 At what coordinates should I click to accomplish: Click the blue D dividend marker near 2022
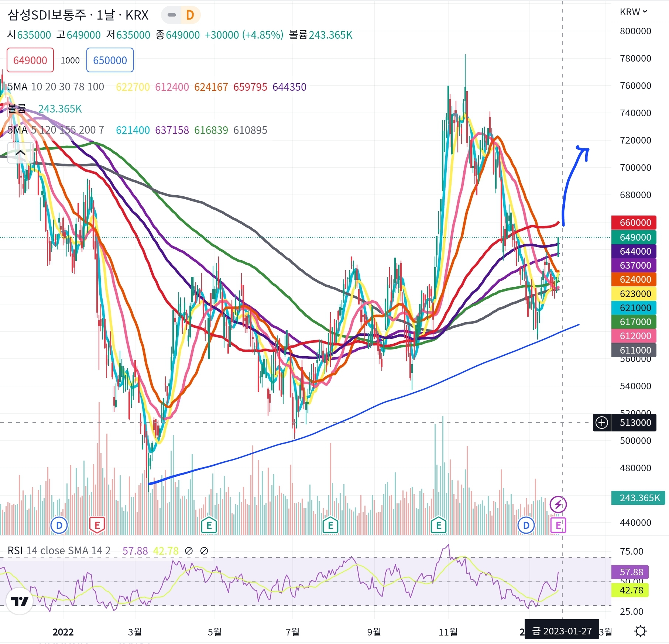point(59,525)
